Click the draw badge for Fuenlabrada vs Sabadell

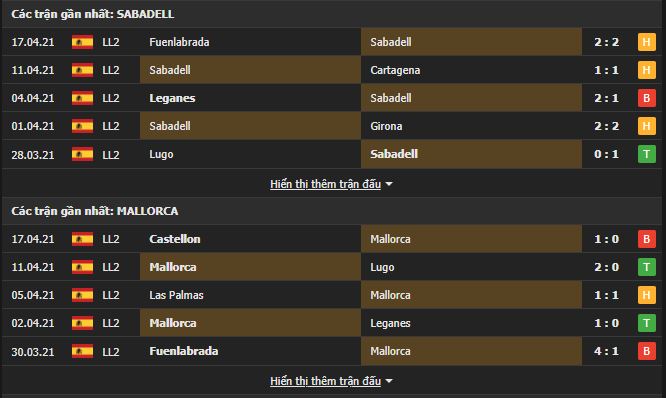(646, 42)
